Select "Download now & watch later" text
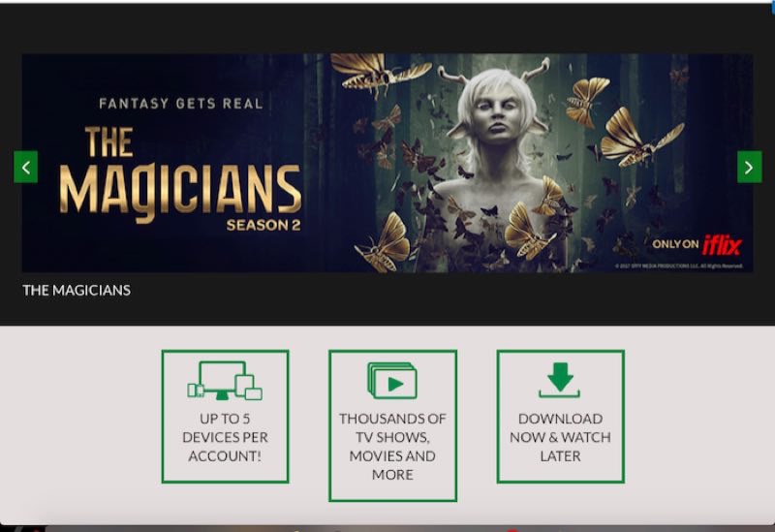Viewport: 775px width, 532px height. coord(560,437)
